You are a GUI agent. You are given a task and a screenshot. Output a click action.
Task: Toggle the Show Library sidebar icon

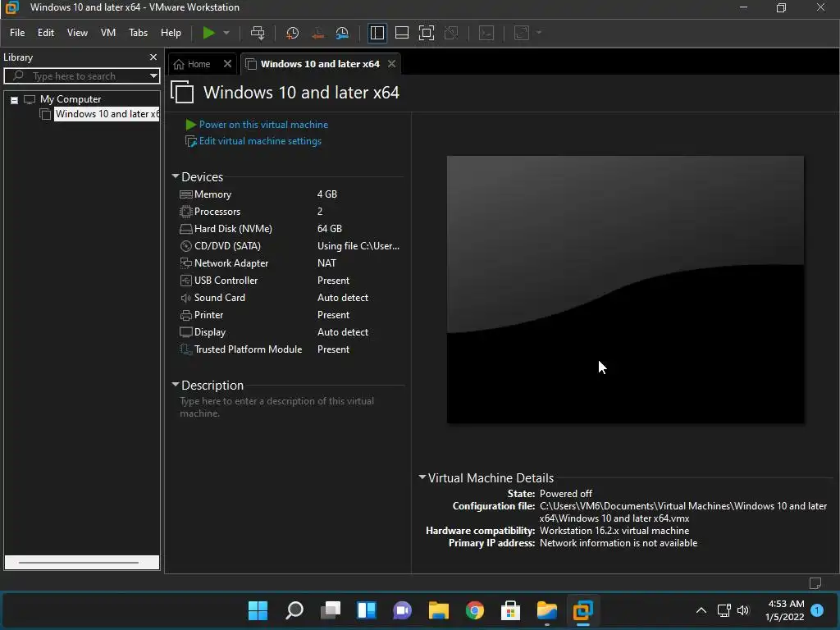[377, 33]
